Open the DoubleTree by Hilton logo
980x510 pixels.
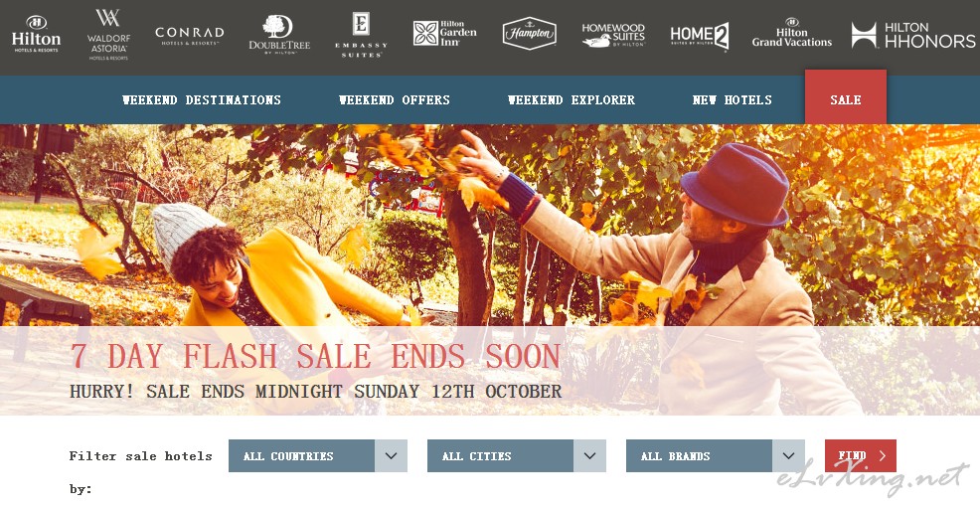[278, 35]
